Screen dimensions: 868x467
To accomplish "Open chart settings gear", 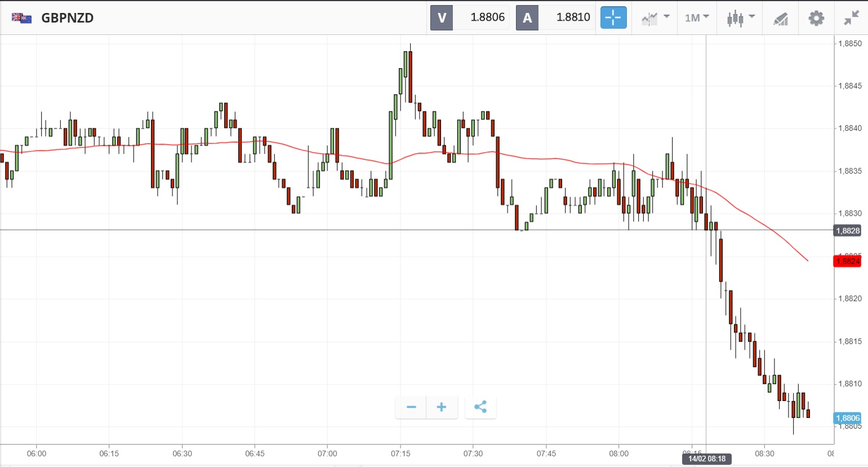I will point(816,18).
